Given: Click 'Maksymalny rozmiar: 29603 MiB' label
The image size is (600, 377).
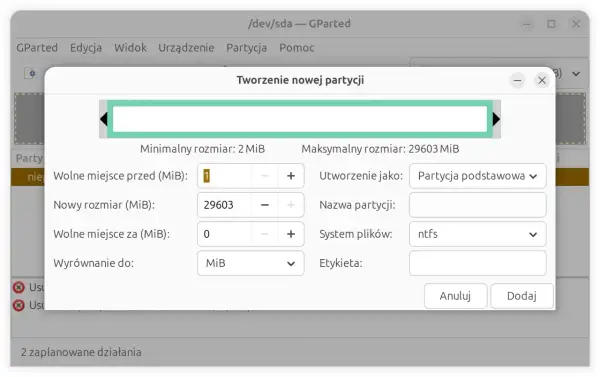Looking at the screenshot, I should coord(380,149).
